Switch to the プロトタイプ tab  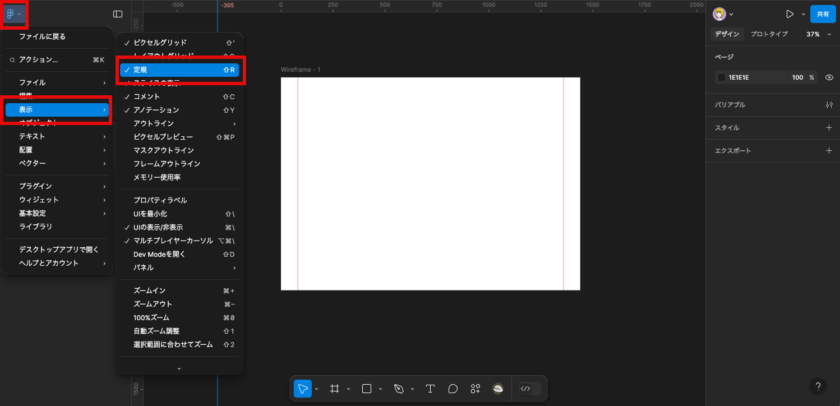(769, 34)
